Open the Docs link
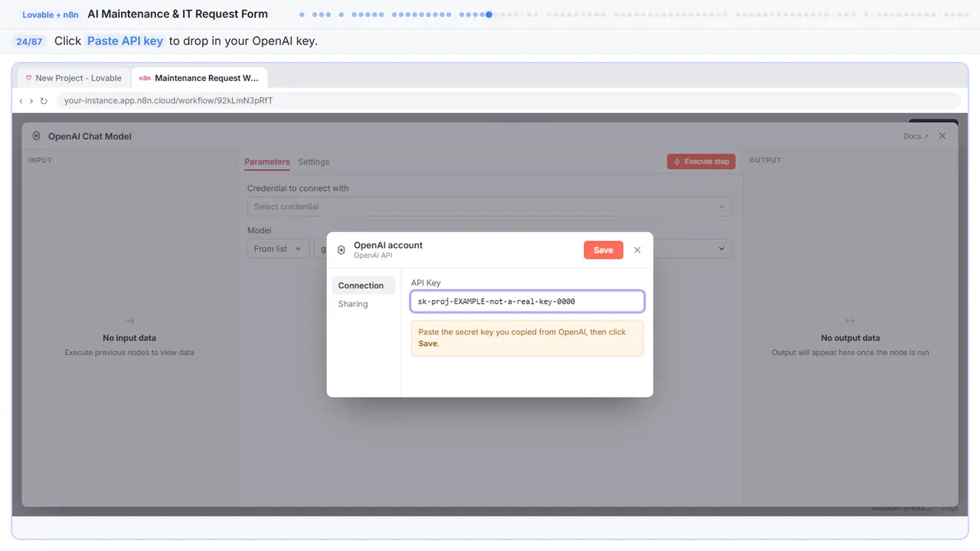This screenshot has width=980, height=551. 916,136
